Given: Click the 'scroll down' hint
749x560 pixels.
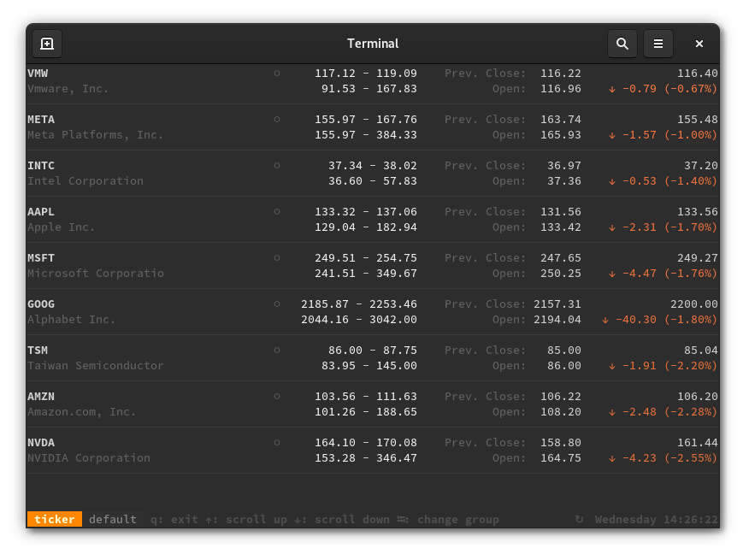Looking at the screenshot, I should [x=352, y=519].
